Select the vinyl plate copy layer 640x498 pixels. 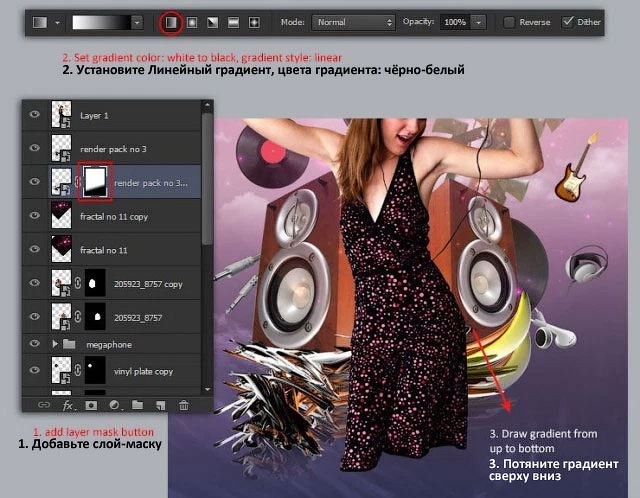[111, 370]
